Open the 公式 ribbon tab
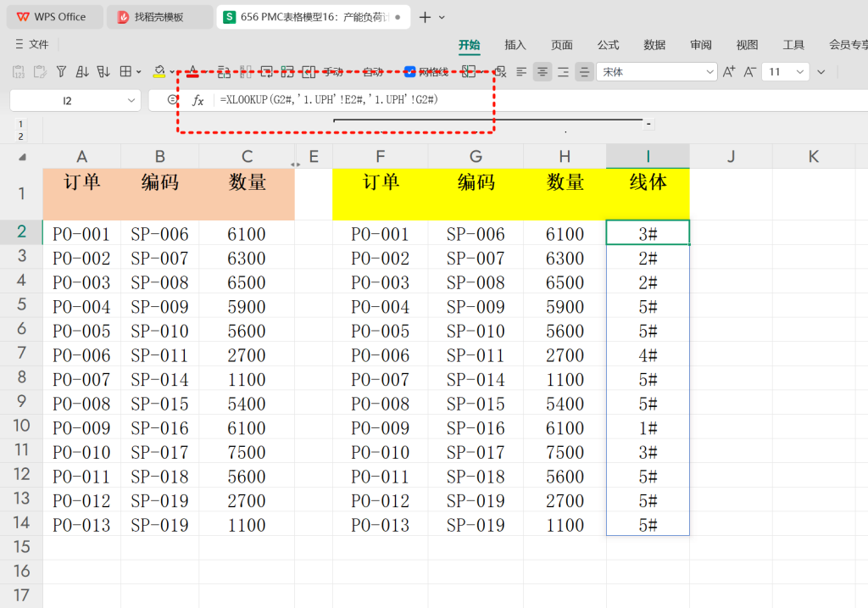 [x=608, y=45]
